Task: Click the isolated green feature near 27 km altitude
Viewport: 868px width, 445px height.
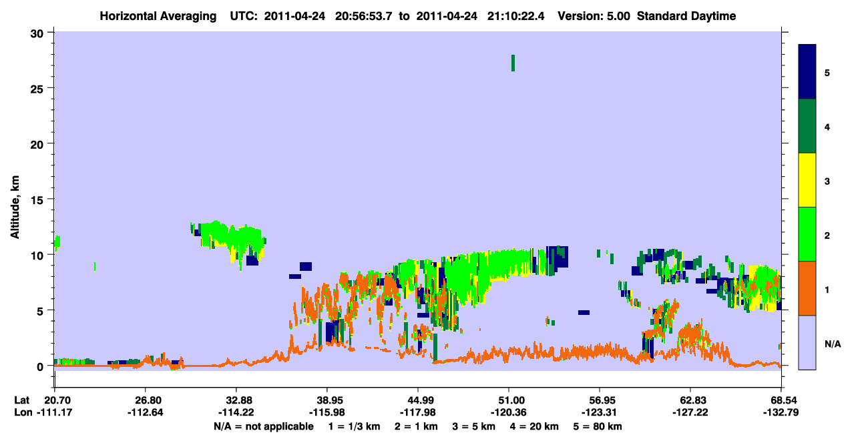Action: (x=513, y=63)
